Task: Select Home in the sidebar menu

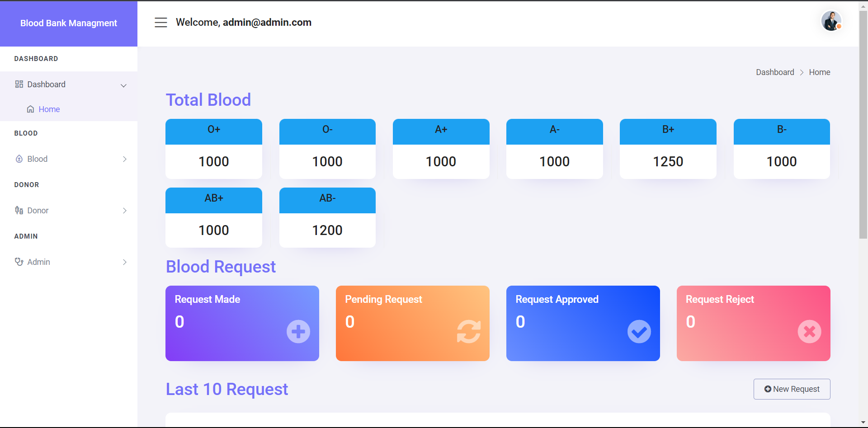Action: click(49, 109)
